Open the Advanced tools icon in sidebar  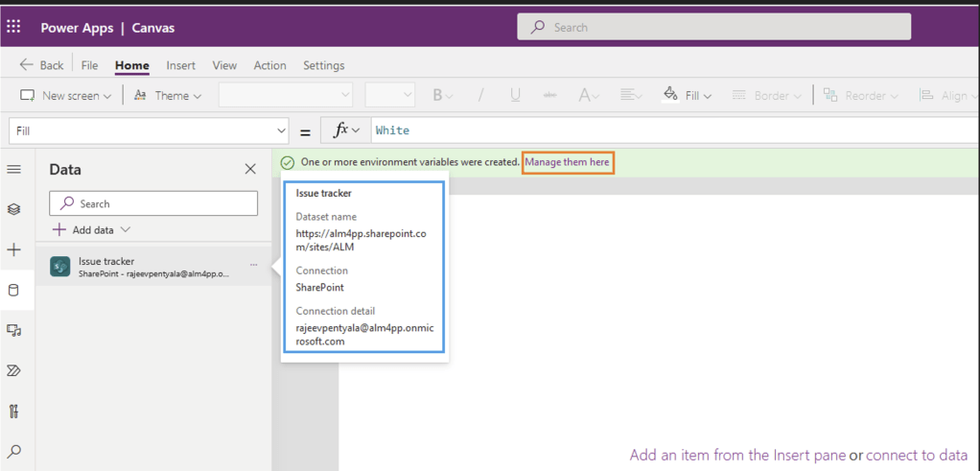pyautogui.click(x=13, y=412)
